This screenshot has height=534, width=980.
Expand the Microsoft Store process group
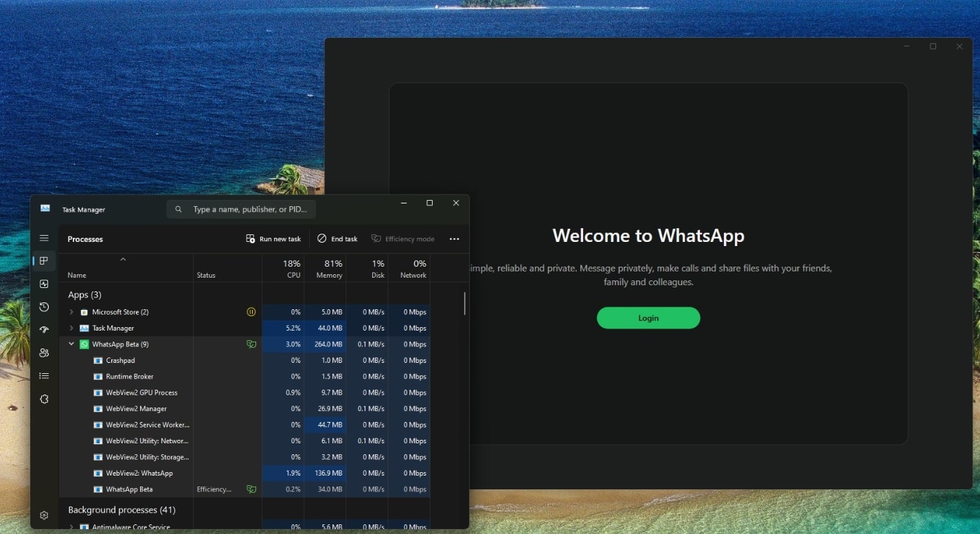pyautogui.click(x=71, y=311)
